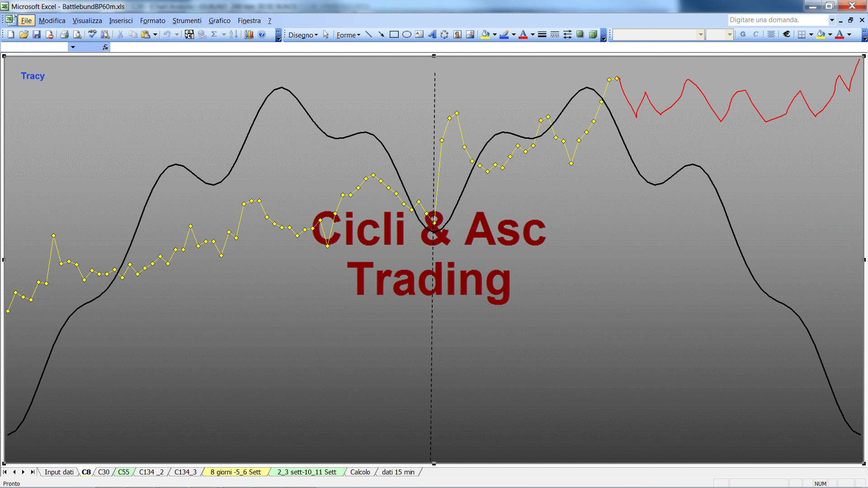Screen dimensions: 868x488
Task: Save the workbook with the floppy disk icon
Action: pyautogui.click(x=37, y=34)
